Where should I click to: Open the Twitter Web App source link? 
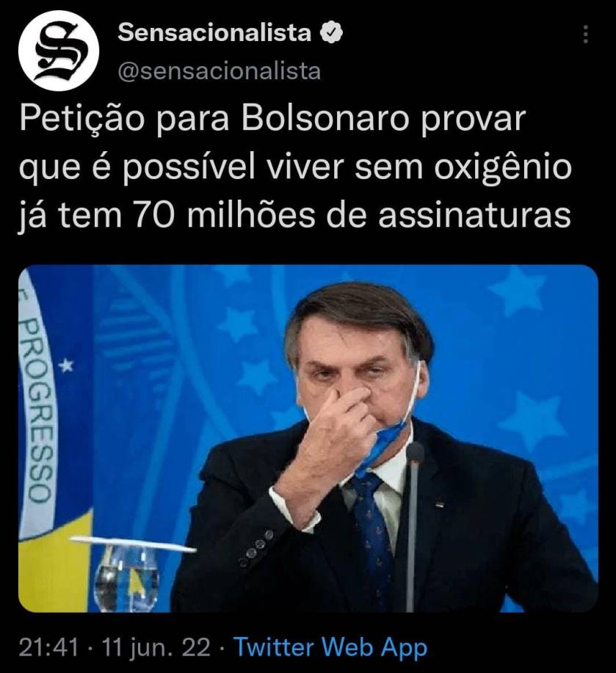point(332,647)
